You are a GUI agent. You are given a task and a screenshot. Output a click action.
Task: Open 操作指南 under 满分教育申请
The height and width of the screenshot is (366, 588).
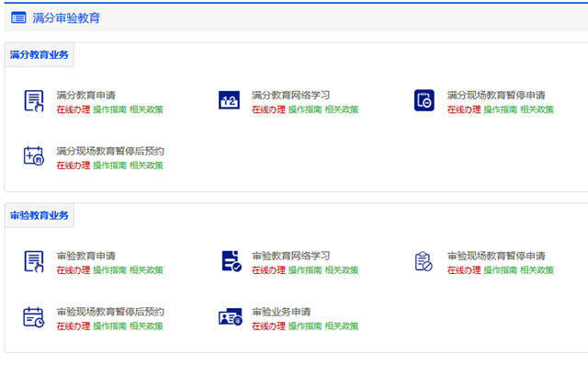pos(109,109)
